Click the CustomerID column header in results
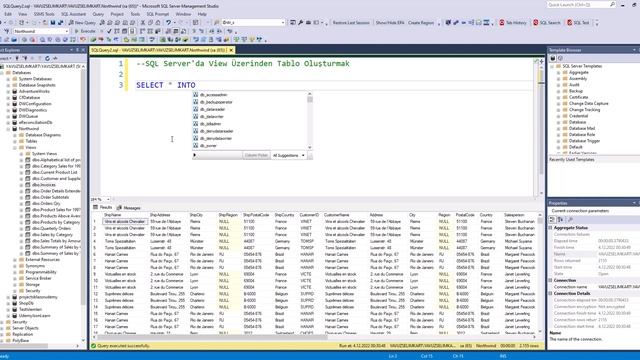Screen dimensions: 640x360 pyautogui.click(x=309, y=215)
